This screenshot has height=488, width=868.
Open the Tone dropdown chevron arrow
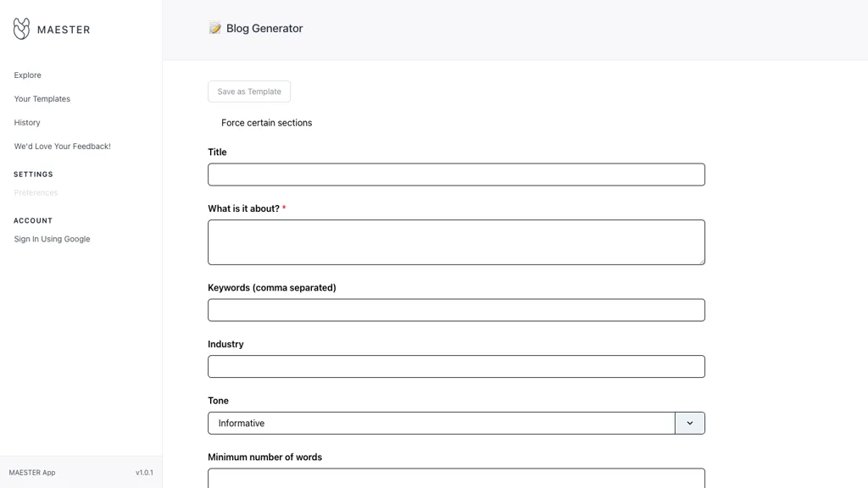click(x=689, y=423)
